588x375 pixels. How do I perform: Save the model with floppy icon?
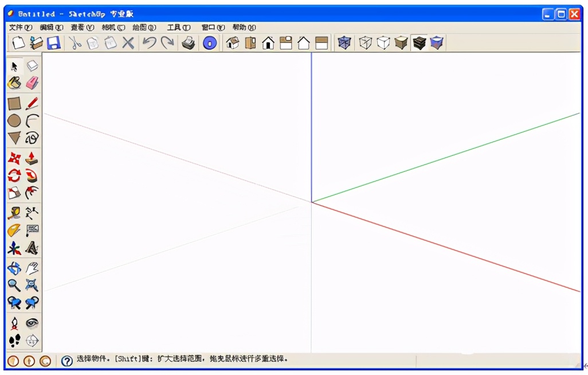[x=54, y=43]
